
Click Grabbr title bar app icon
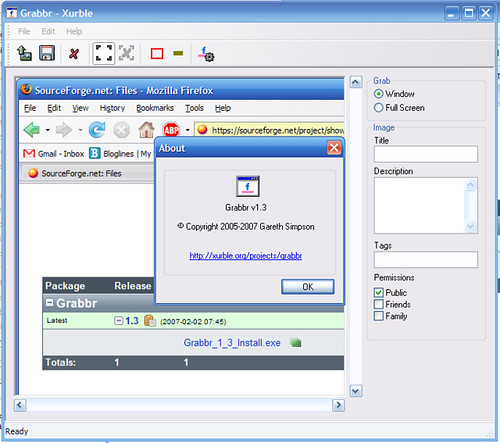tap(12, 13)
